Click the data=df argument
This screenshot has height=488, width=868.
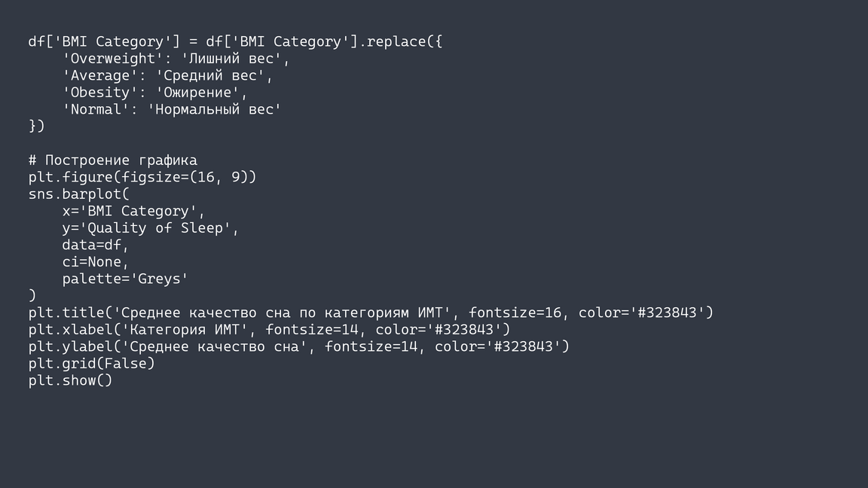tap(96, 245)
